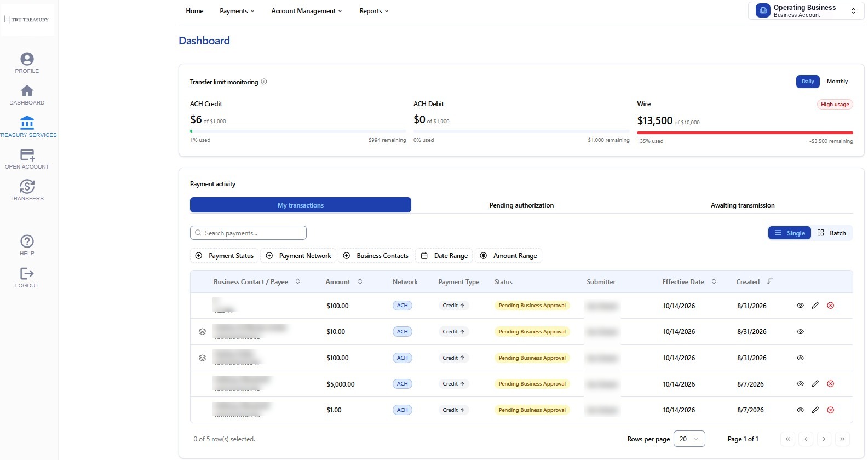Image resolution: width=868 pixels, height=460 pixels.
Task: Click the Open Account card icon
Action: click(x=27, y=155)
